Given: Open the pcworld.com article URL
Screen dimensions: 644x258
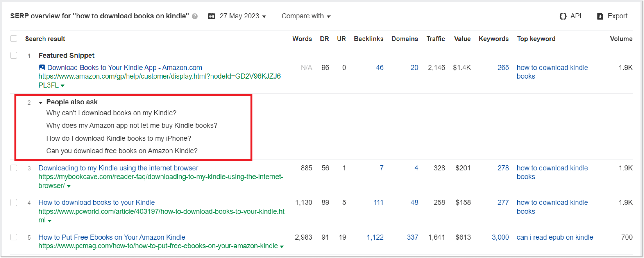Looking at the screenshot, I should [x=161, y=216].
